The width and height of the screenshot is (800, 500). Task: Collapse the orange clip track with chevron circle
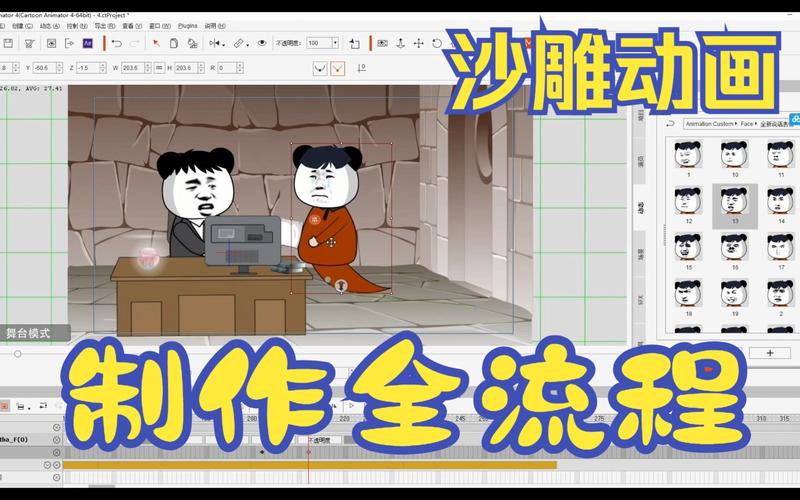(47, 465)
